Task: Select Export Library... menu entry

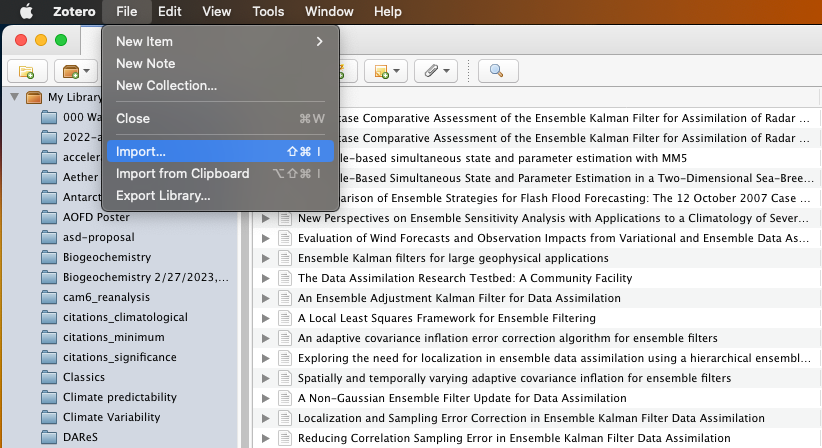Action: coord(163,195)
